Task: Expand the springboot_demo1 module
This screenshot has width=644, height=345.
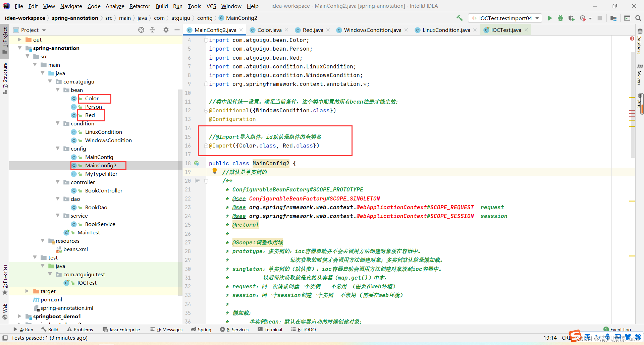Action: (19, 316)
